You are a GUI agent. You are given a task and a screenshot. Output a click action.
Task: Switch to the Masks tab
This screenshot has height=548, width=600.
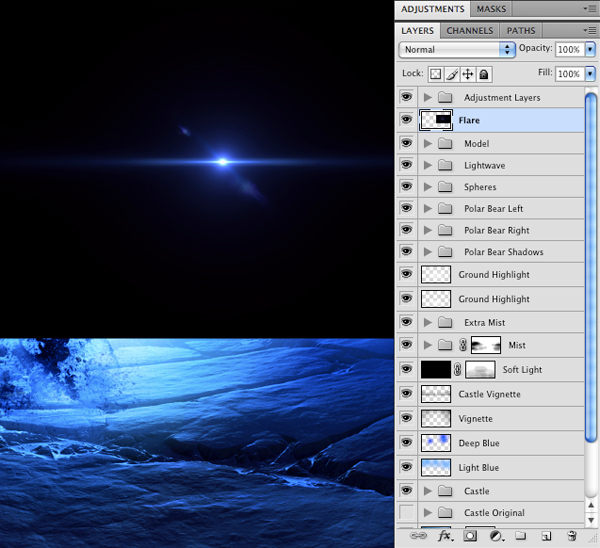491,9
